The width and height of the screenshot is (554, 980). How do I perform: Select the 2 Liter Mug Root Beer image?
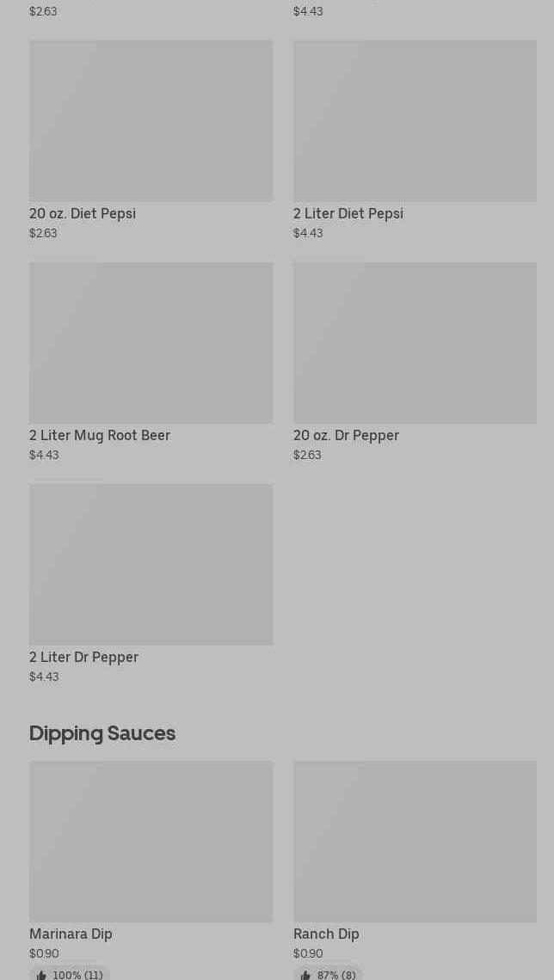(151, 342)
